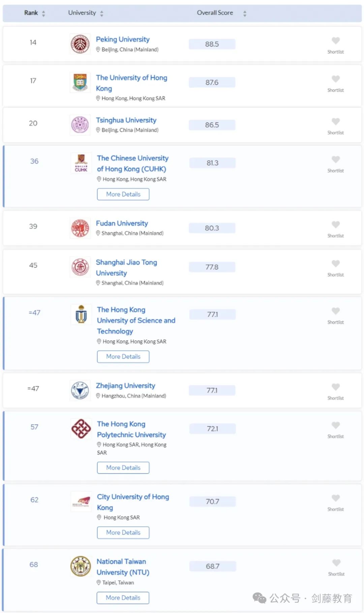Click the Hong Kong Polytechnic University logo
Screen dimensions: 364x613
(x=81, y=429)
